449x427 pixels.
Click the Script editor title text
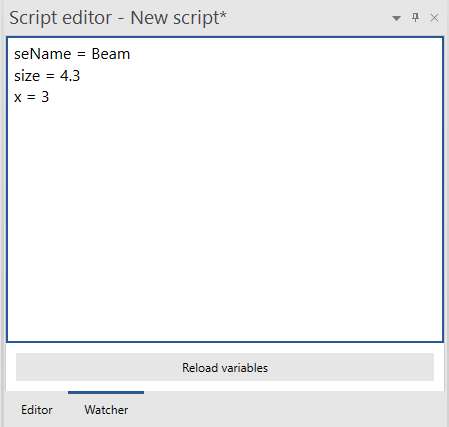tap(60, 18)
